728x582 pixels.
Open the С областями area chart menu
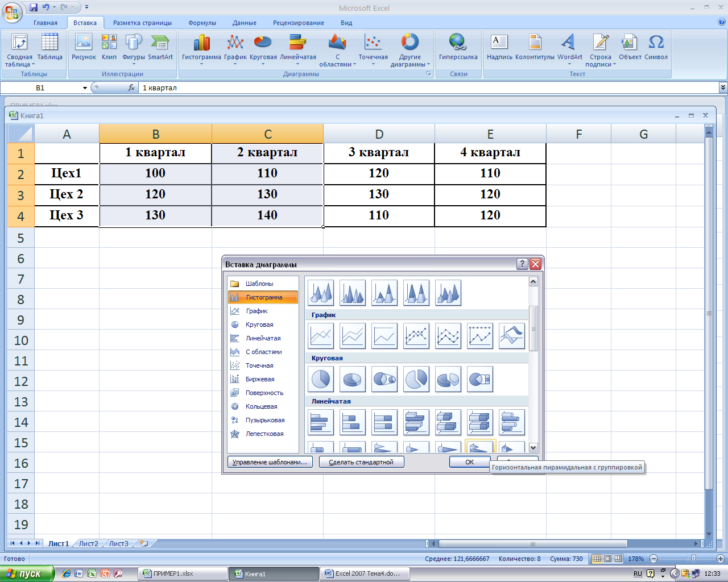pyautogui.click(x=337, y=50)
